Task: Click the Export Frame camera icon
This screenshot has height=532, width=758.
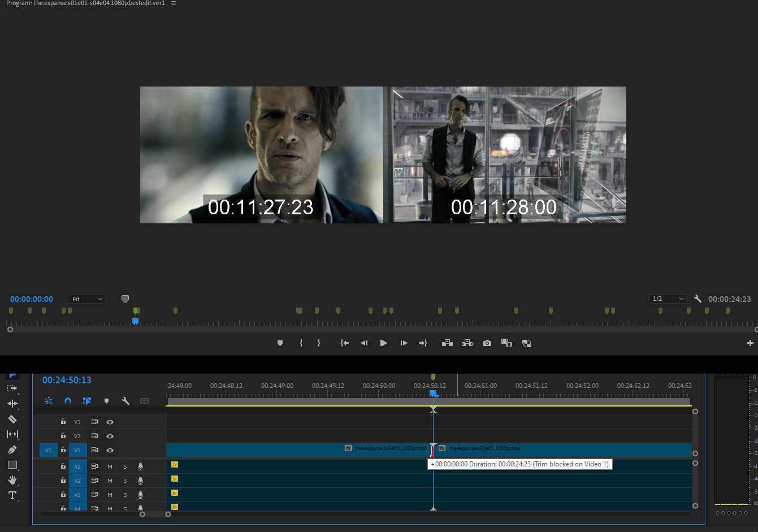Action: pyautogui.click(x=487, y=343)
